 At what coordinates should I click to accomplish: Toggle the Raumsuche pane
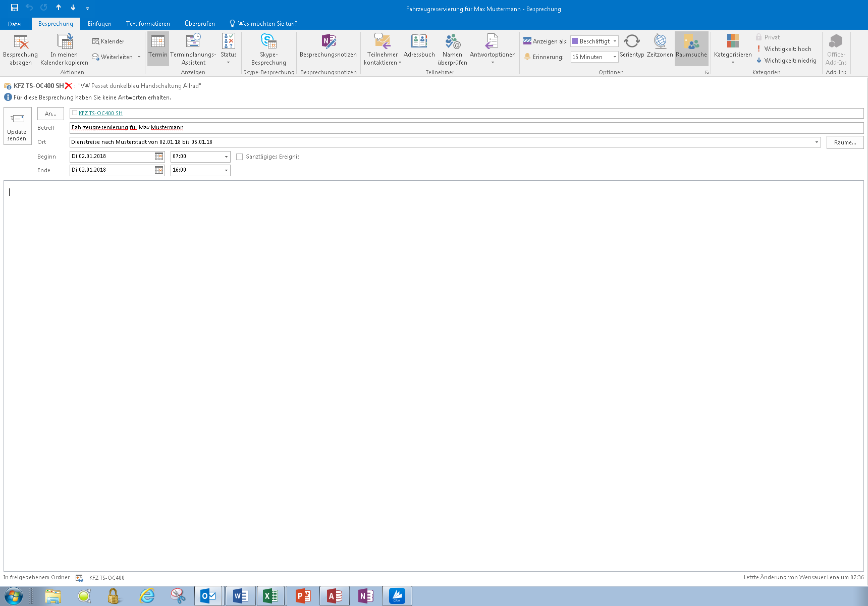(x=691, y=45)
